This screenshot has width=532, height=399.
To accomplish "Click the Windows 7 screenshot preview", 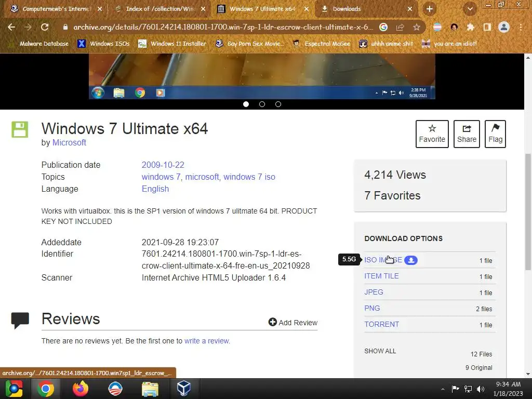I will (262, 76).
